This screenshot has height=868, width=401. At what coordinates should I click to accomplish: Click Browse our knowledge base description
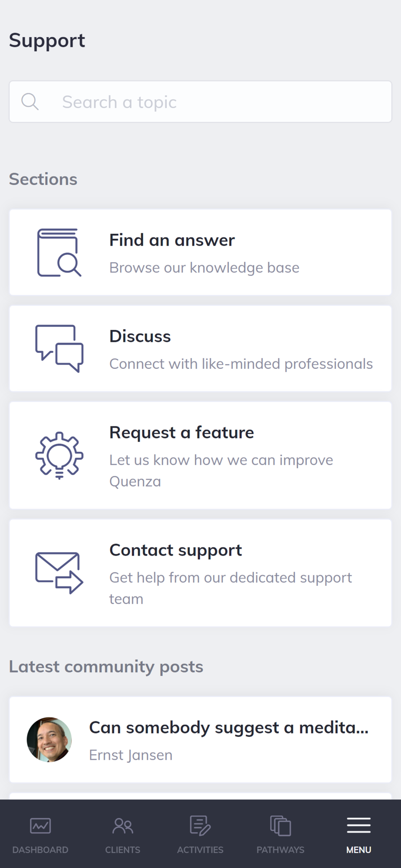[204, 268]
